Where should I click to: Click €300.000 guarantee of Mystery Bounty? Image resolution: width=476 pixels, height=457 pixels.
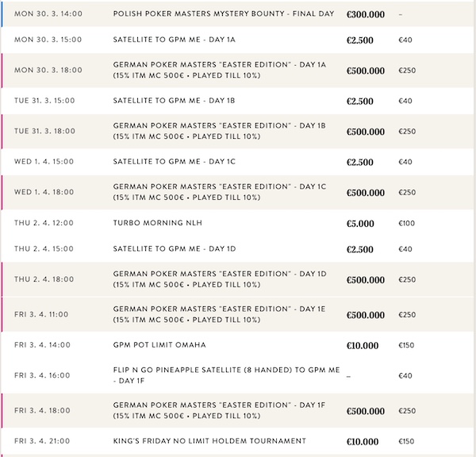pyautogui.click(x=365, y=14)
